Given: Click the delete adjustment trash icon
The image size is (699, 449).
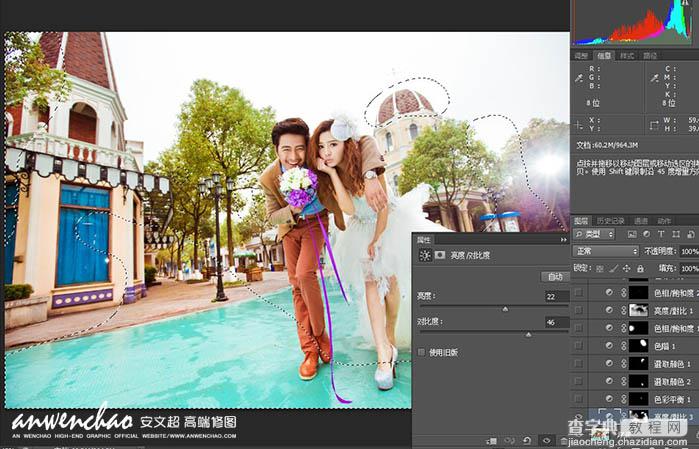Looking at the screenshot, I should [563, 441].
